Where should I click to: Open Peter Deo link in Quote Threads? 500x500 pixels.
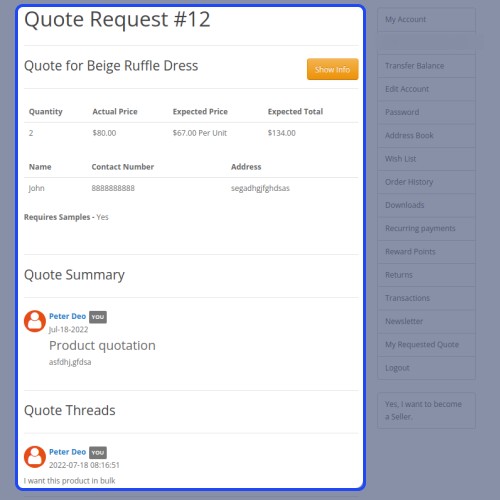pyautogui.click(x=67, y=452)
